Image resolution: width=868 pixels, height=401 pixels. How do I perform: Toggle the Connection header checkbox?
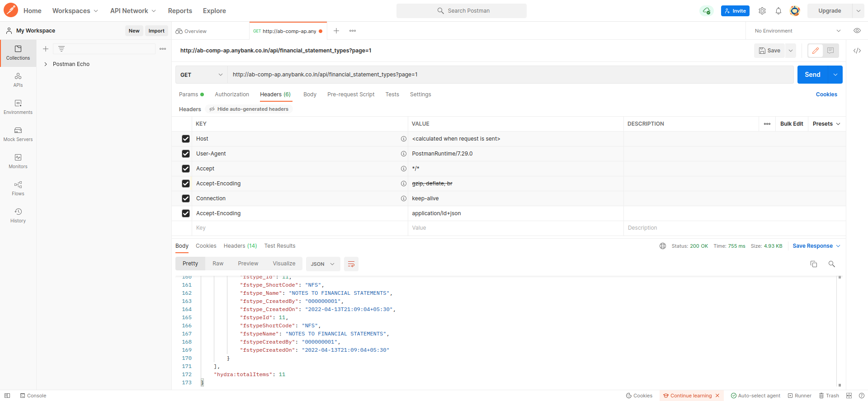pos(186,198)
